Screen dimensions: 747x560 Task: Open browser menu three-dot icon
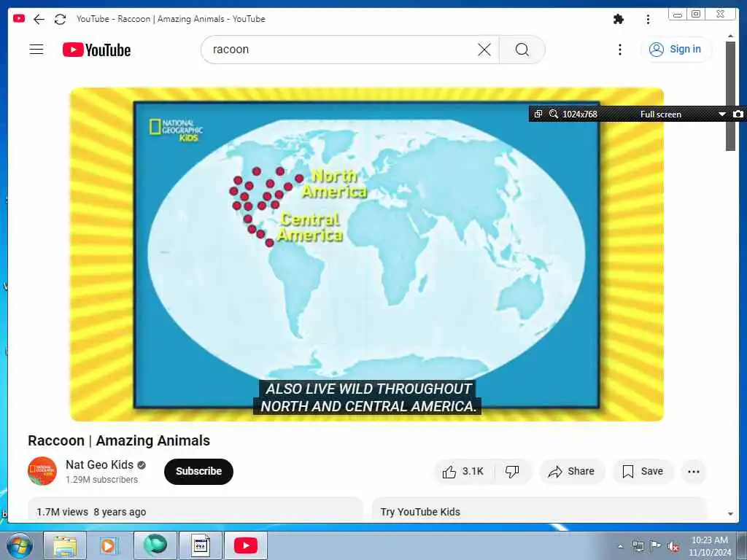click(x=648, y=19)
